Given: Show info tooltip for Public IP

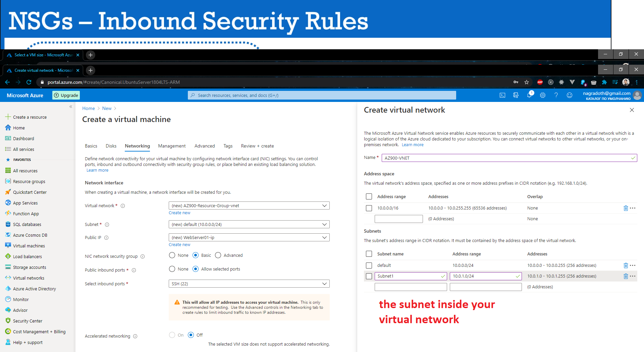Looking at the screenshot, I should tap(106, 238).
